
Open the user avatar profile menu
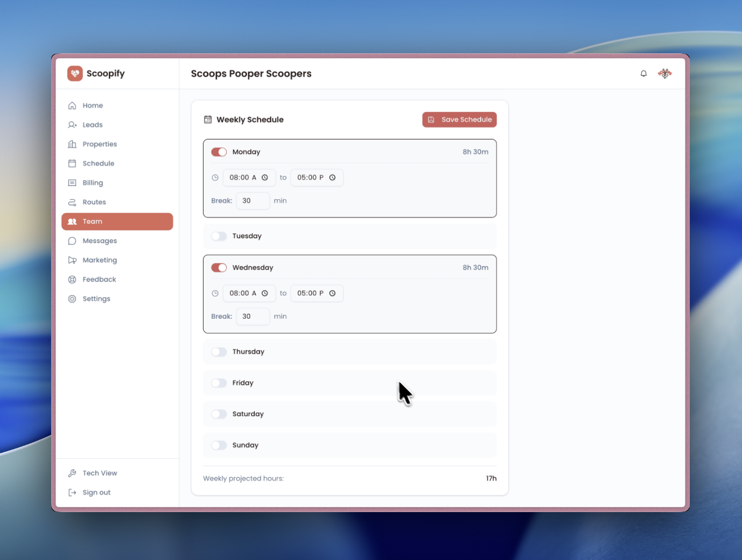click(665, 73)
